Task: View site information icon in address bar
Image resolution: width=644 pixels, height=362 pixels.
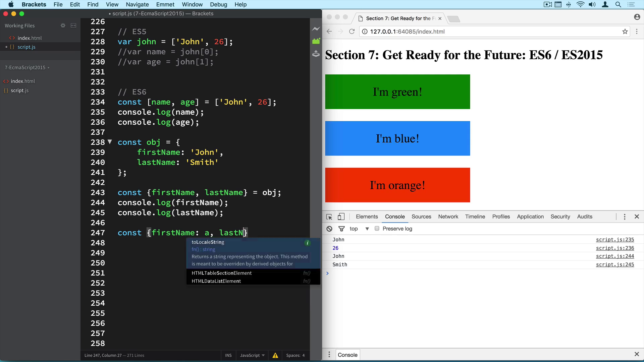Action: (365, 32)
